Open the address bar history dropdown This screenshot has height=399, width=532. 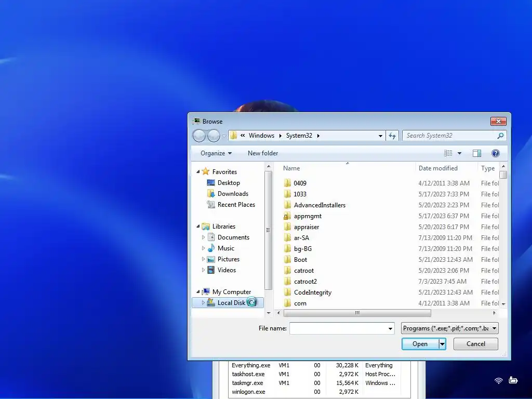pos(380,136)
